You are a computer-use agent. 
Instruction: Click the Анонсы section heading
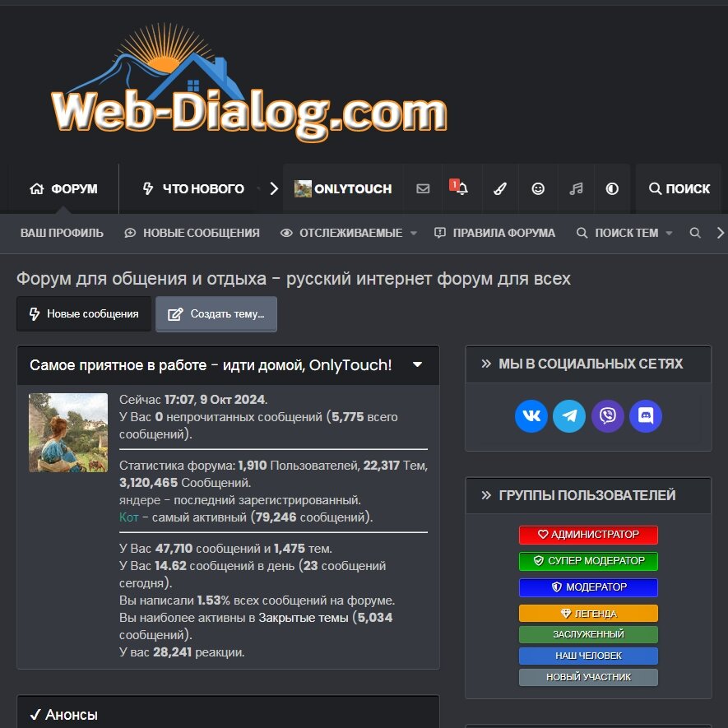tap(71, 715)
